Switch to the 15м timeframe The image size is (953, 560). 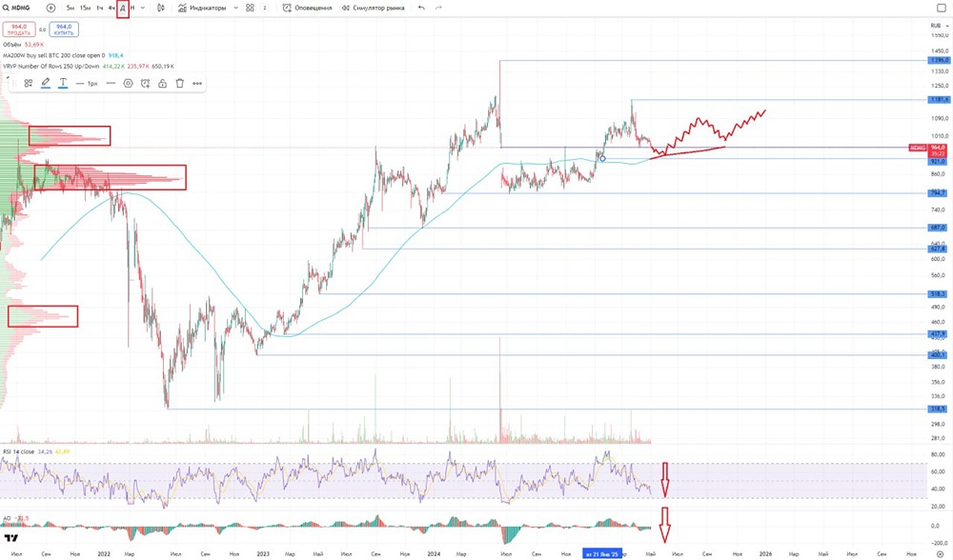tap(85, 8)
